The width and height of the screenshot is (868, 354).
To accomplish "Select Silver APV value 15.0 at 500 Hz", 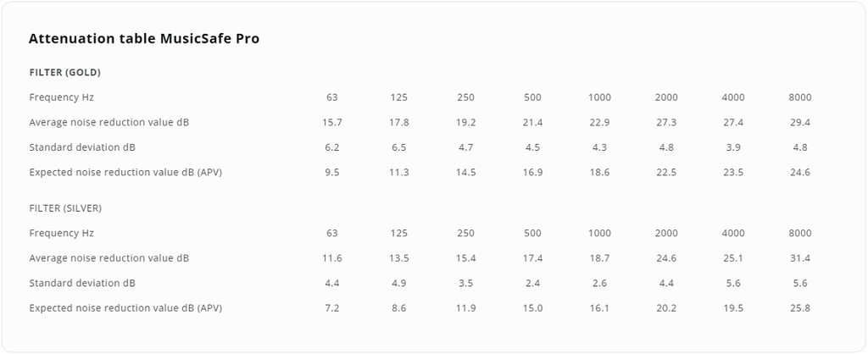I will pyautogui.click(x=532, y=307).
